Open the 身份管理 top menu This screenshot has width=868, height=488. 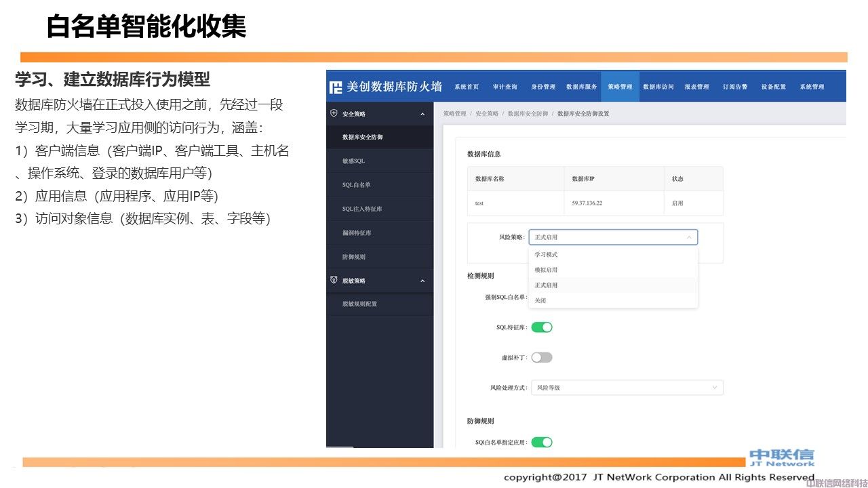click(543, 87)
